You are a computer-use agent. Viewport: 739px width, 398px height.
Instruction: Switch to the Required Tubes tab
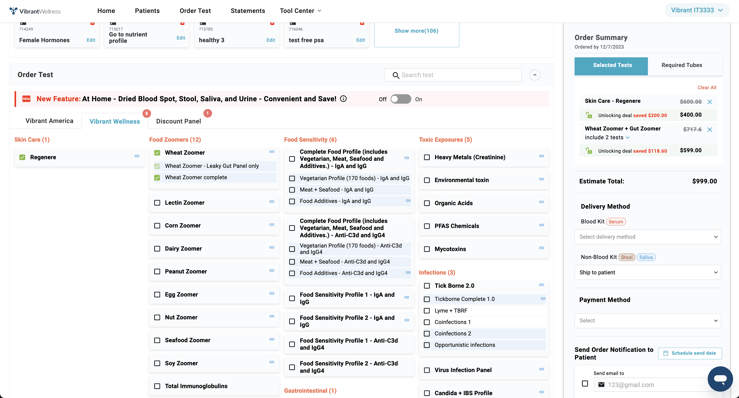point(682,66)
